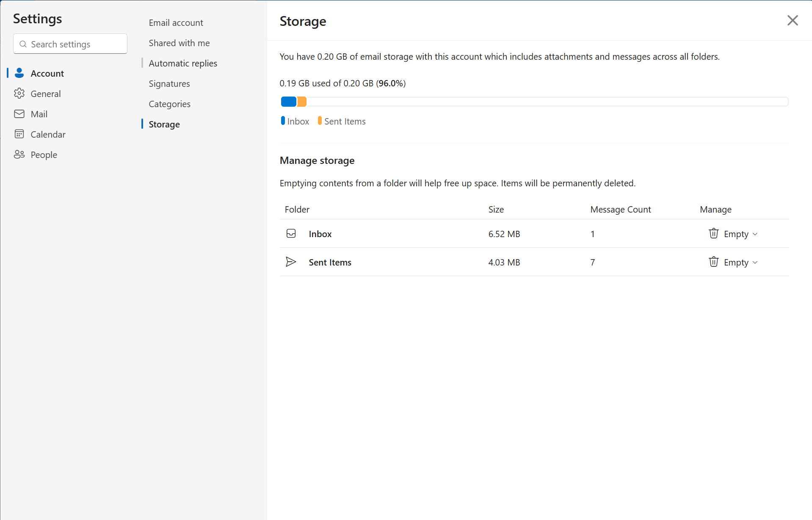812x520 pixels.
Task: Click the trash icon for Inbox row
Action: (713, 234)
